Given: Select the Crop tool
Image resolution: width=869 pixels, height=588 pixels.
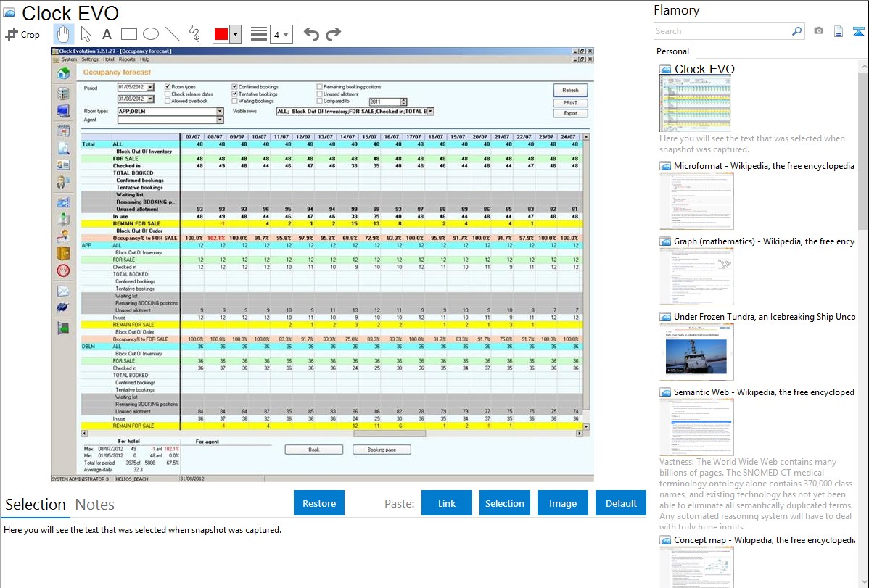Looking at the screenshot, I should (22, 34).
